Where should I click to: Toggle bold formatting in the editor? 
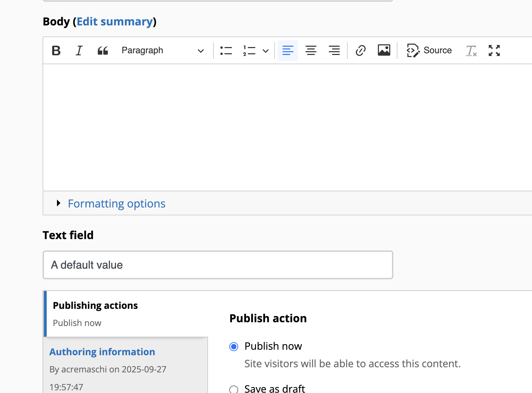(56, 50)
